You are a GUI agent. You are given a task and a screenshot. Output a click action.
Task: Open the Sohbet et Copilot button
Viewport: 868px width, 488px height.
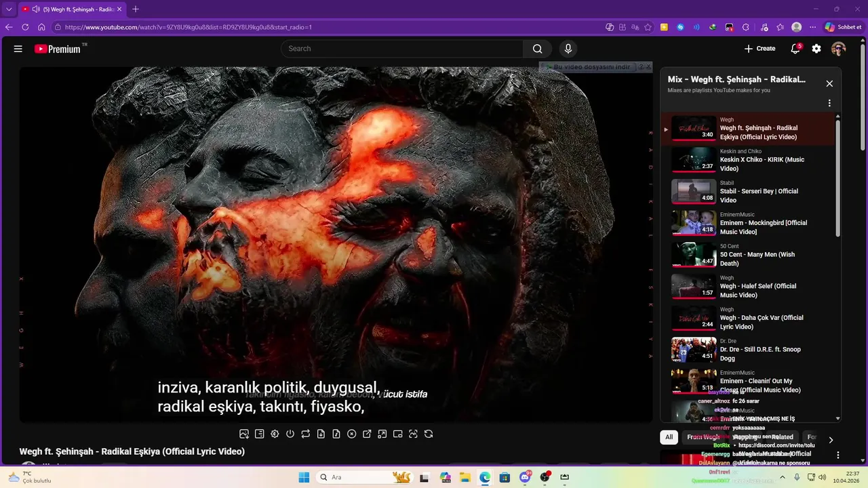(x=844, y=27)
